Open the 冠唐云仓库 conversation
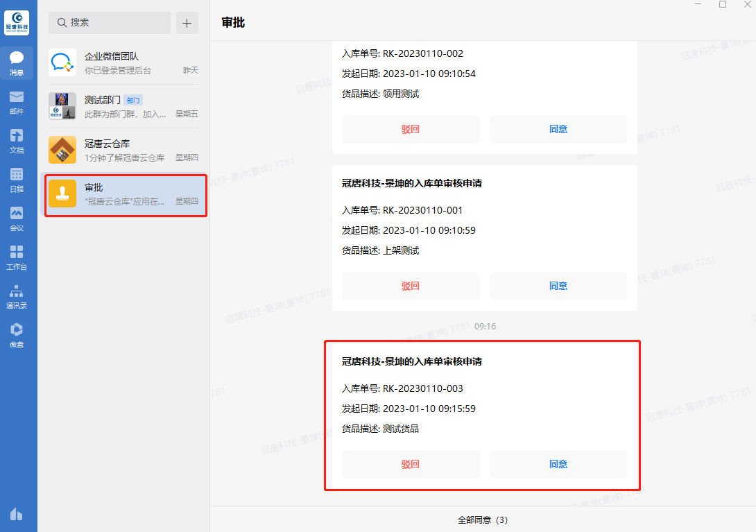The height and width of the screenshot is (532, 756). coord(123,150)
